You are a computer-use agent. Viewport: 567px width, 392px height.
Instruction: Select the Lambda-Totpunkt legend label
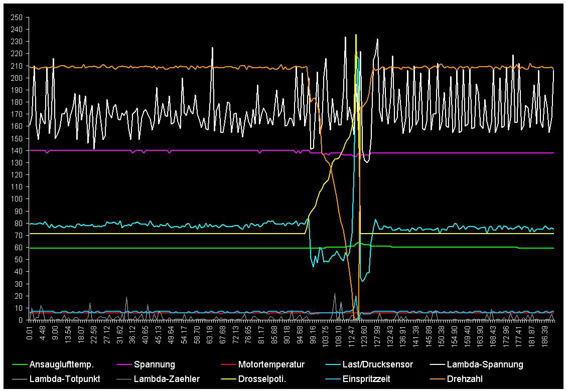point(65,379)
